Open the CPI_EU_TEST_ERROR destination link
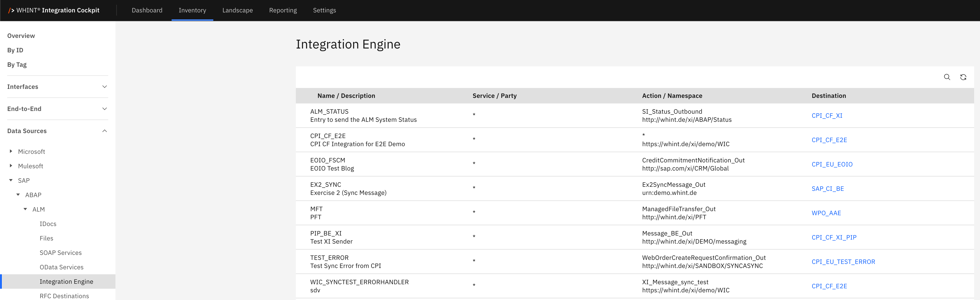The height and width of the screenshot is (300, 980). click(x=843, y=262)
